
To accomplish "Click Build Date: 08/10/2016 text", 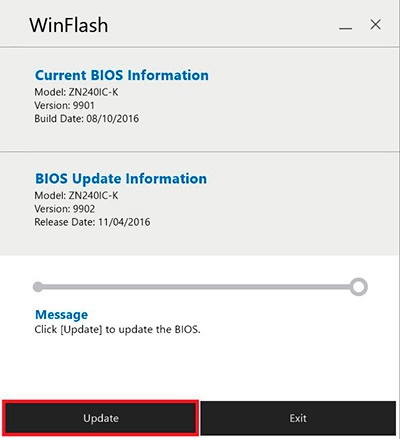I will click(x=87, y=119).
